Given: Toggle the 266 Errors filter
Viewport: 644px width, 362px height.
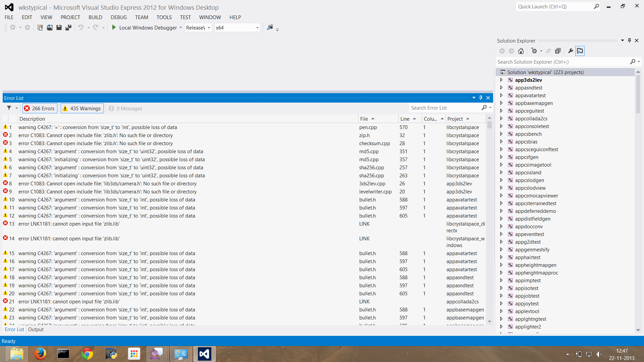Looking at the screenshot, I should point(40,108).
